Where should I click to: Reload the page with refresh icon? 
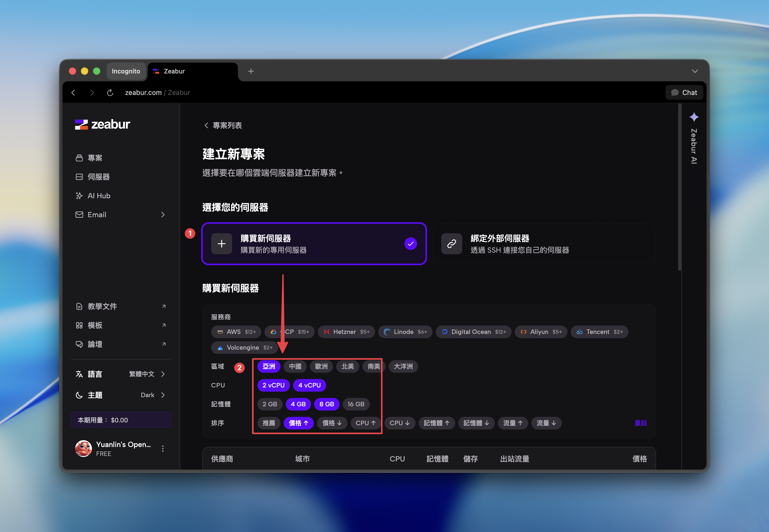[110, 93]
